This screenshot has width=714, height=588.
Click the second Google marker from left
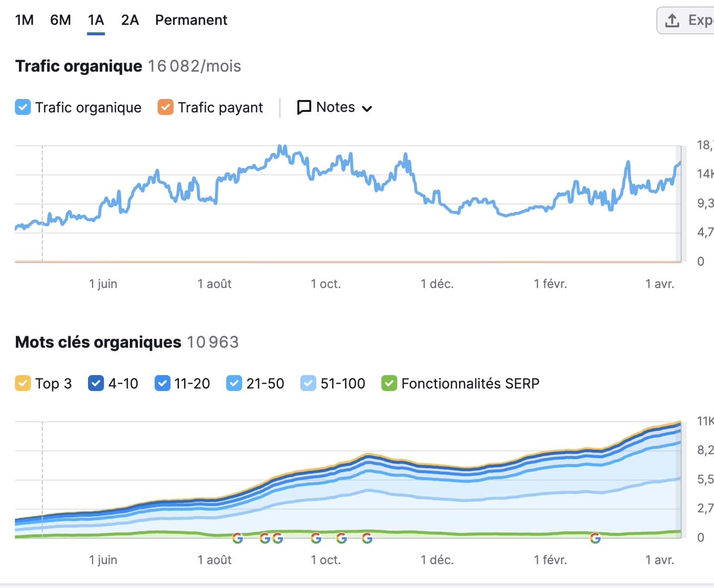(x=265, y=538)
